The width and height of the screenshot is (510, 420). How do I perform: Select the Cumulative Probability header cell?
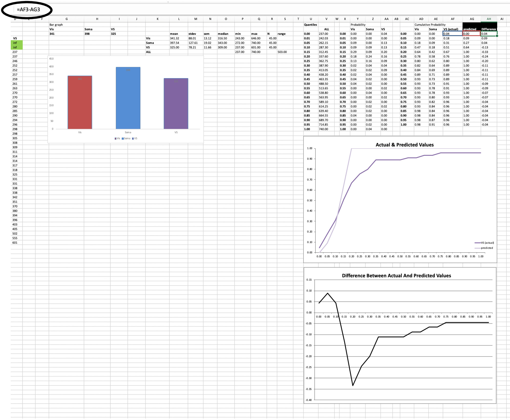pos(430,25)
